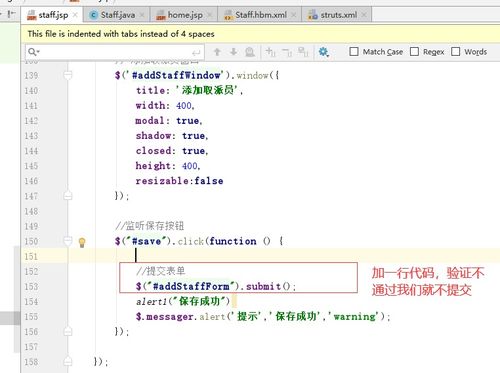
Task: Click into the find search field
Action: 114,52
